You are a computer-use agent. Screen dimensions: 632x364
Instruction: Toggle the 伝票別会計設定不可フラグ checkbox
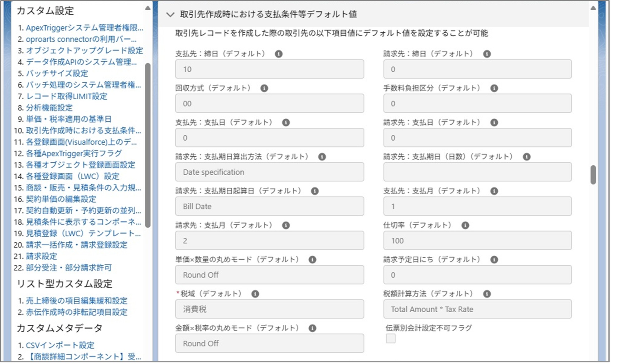tap(390, 339)
